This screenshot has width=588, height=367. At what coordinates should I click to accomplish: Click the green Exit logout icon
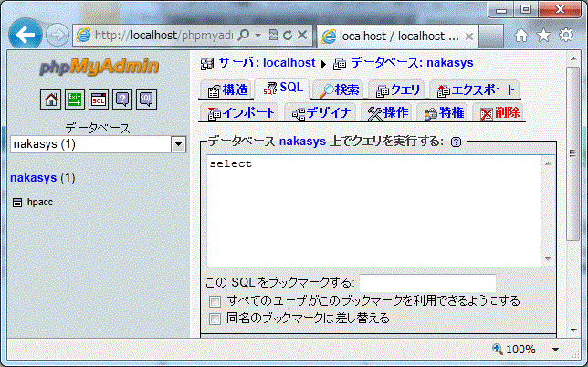75,100
